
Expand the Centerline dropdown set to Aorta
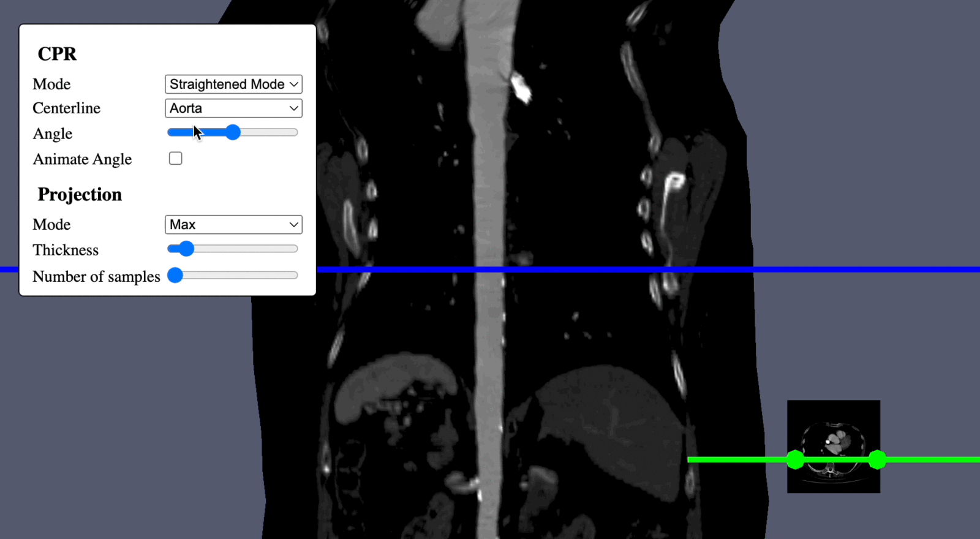[233, 108]
